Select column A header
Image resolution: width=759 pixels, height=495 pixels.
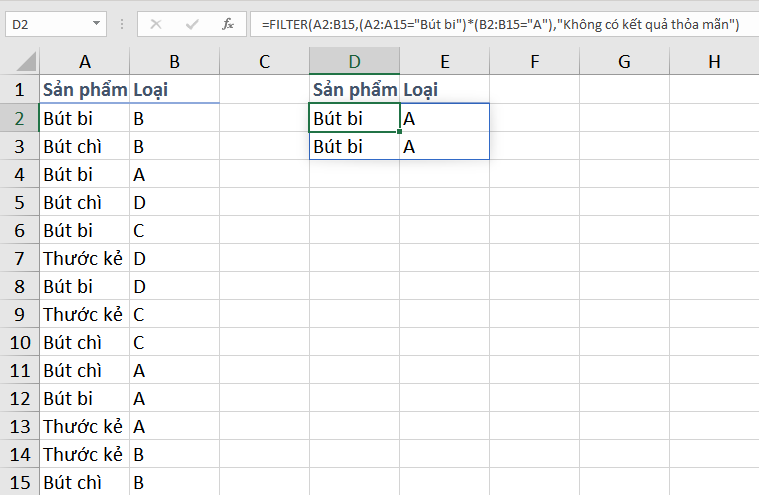84,62
